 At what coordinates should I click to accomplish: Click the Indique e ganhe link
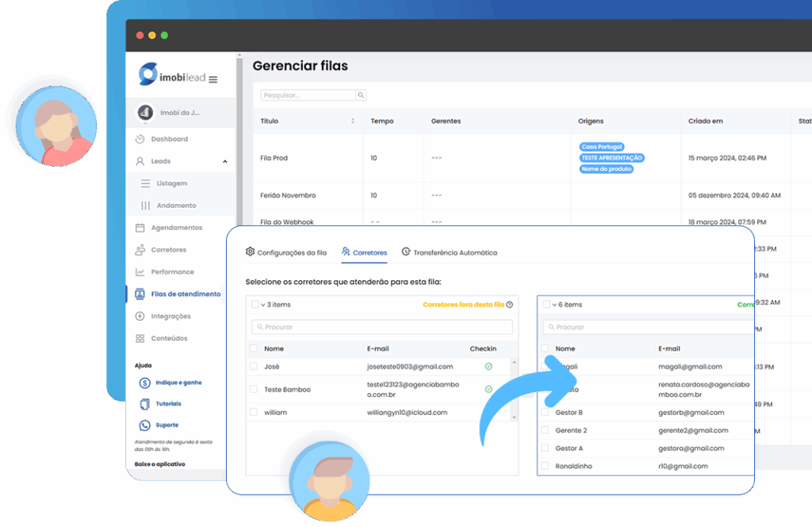[x=178, y=383]
